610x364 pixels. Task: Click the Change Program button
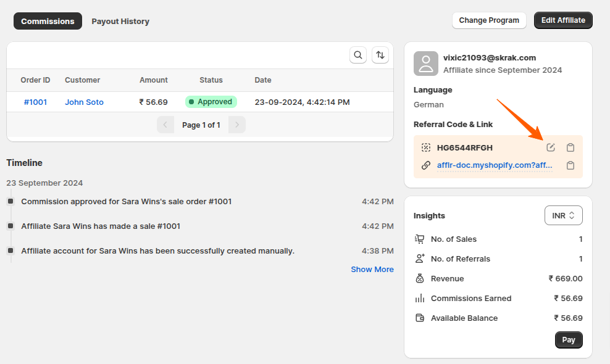489,20
